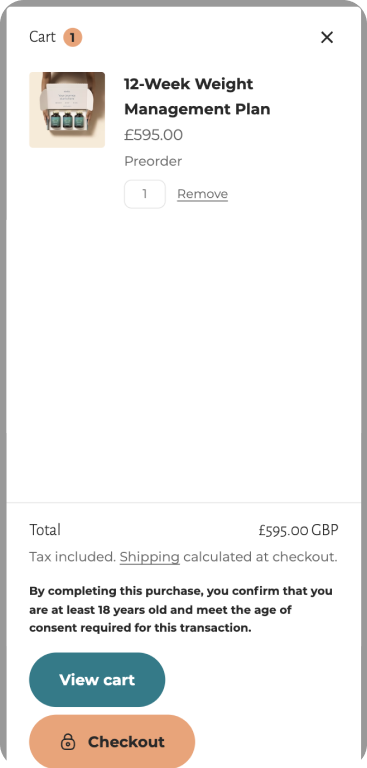Close the cart drawer with X icon

[327, 37]
